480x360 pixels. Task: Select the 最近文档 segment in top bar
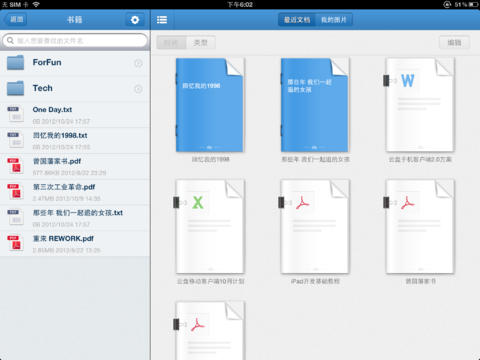tap(297, 20)
